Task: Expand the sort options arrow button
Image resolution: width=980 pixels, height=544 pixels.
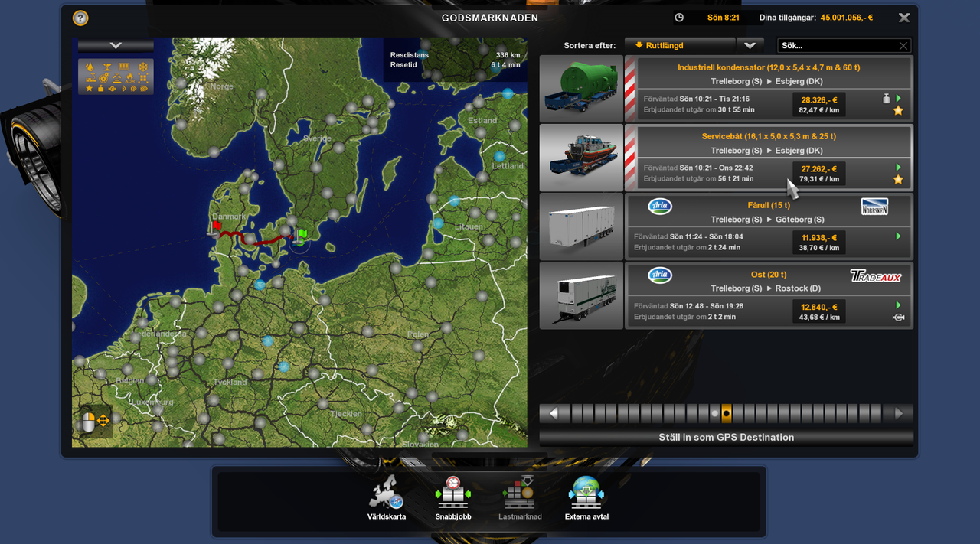Action: click(x=750, y=45)
